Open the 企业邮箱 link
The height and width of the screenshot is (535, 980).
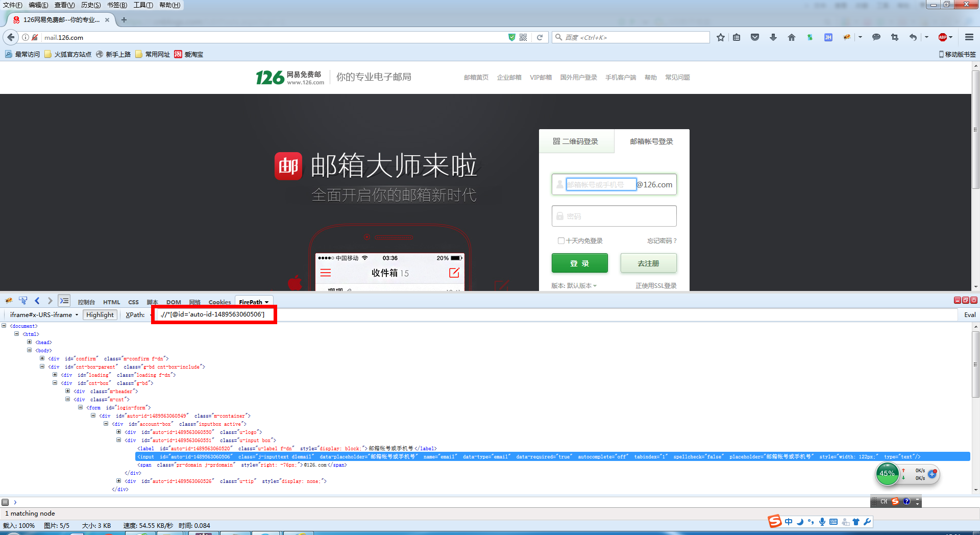pos(509,78)
